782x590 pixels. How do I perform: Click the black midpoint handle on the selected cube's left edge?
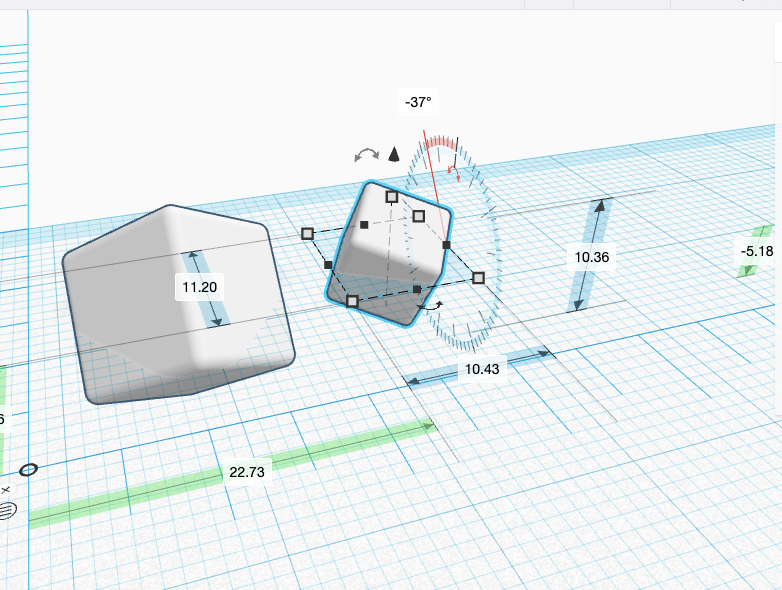click(x=328, y=265)
